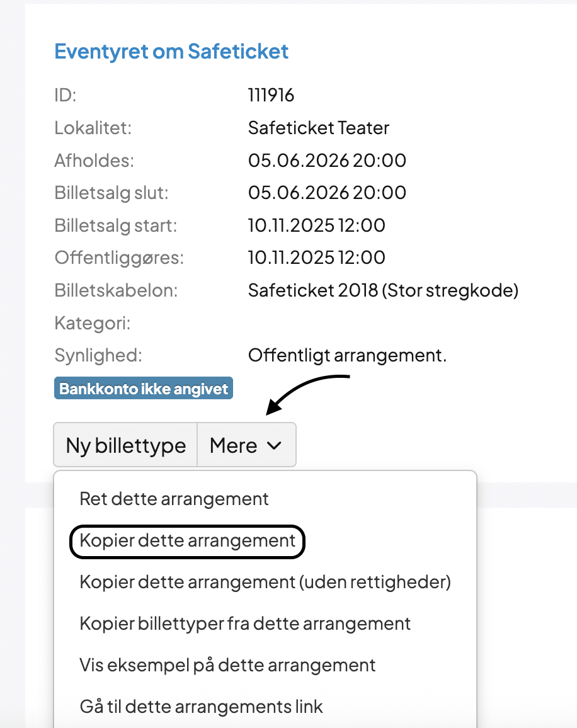Click the Billetsalg slut date value
The image size is (577, 728).
click(327, 193)
